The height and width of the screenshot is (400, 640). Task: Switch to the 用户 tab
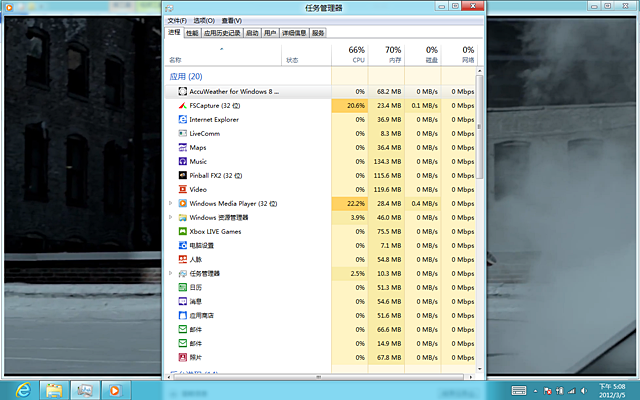click(270, 33)
